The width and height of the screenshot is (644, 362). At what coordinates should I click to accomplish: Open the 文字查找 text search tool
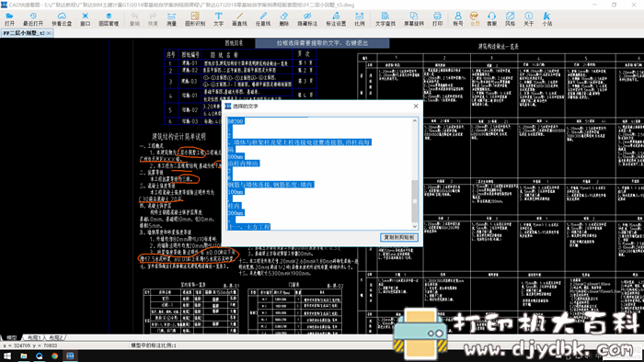tap(385, 19)
